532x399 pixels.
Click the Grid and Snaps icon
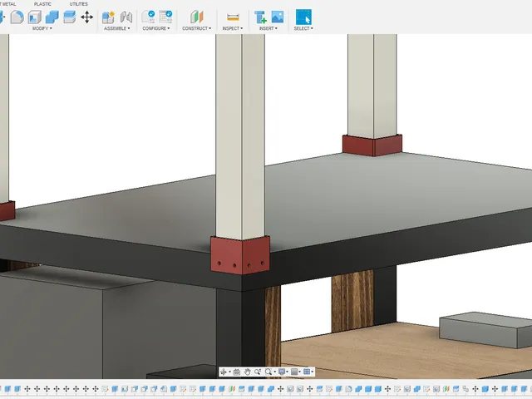tap(294, 372)
